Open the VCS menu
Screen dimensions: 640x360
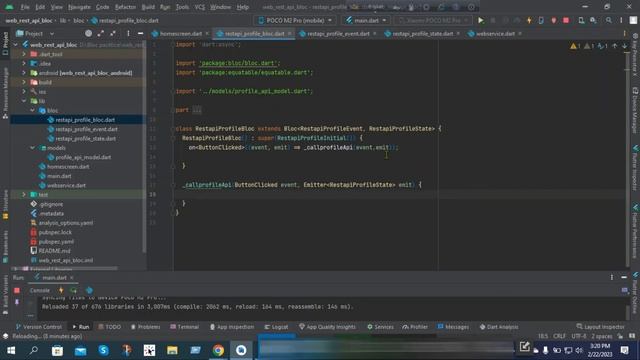[x=200, y=7]
